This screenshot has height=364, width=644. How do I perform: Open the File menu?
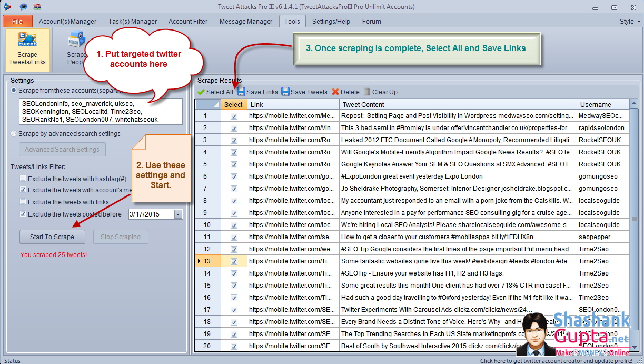coord(17,22)
